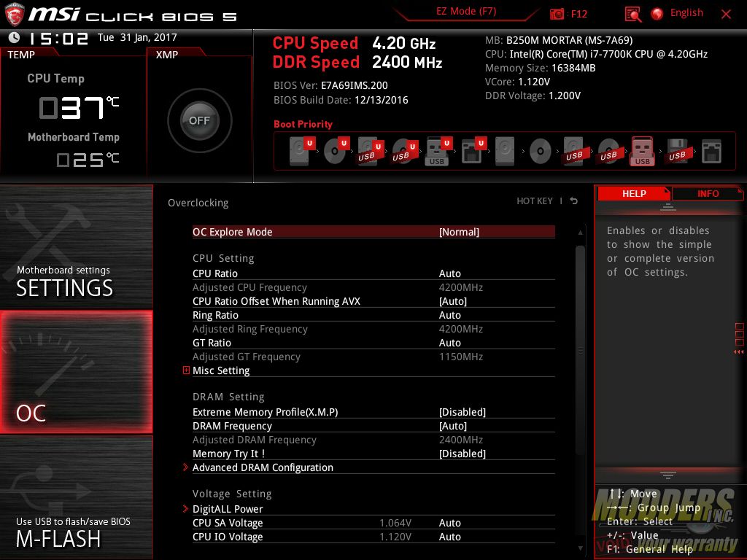This screenshot has height=560, width=747.
Task: Select the first hard disk boot priority icon
Action: click(x=300, y=152)
